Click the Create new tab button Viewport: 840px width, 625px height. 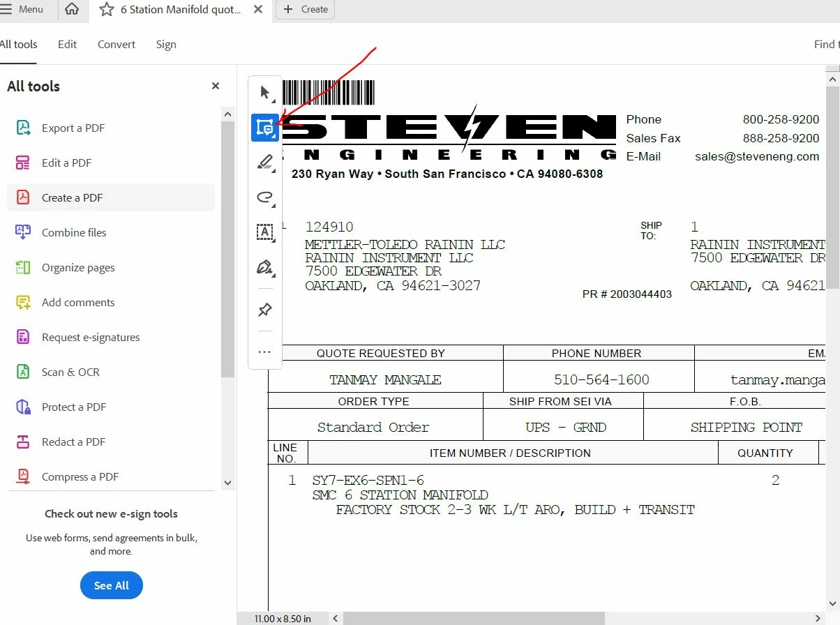tap(306, 10)
